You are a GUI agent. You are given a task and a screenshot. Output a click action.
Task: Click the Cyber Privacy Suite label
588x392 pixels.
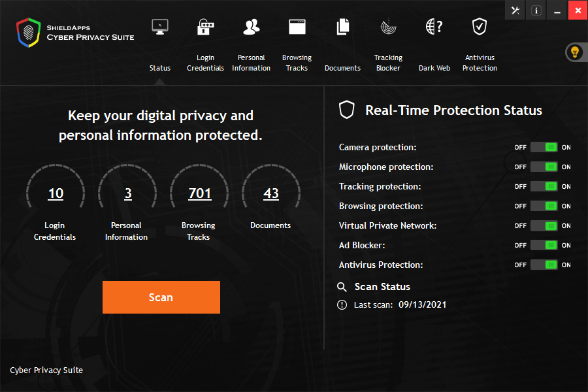click(x=46, y=370)
